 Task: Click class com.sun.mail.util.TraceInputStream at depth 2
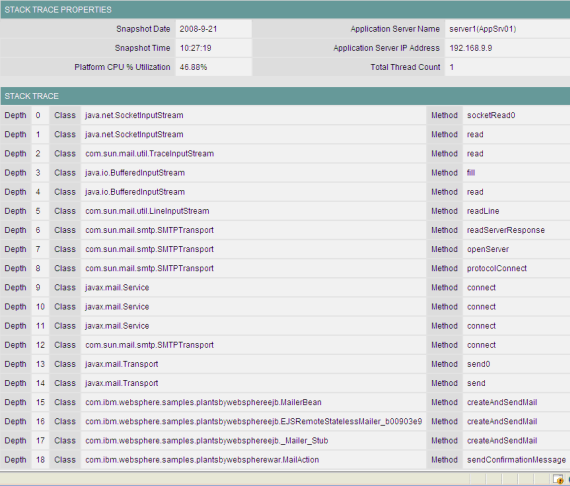(149, 154)
